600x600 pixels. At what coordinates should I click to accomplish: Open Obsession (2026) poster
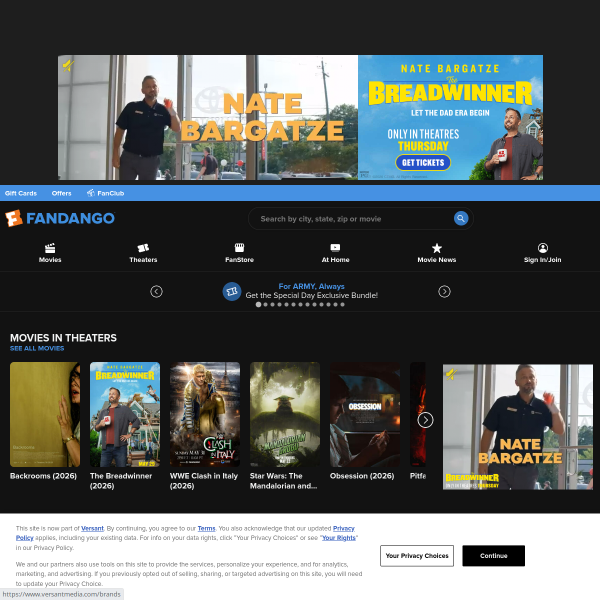(x=365, y=414)
